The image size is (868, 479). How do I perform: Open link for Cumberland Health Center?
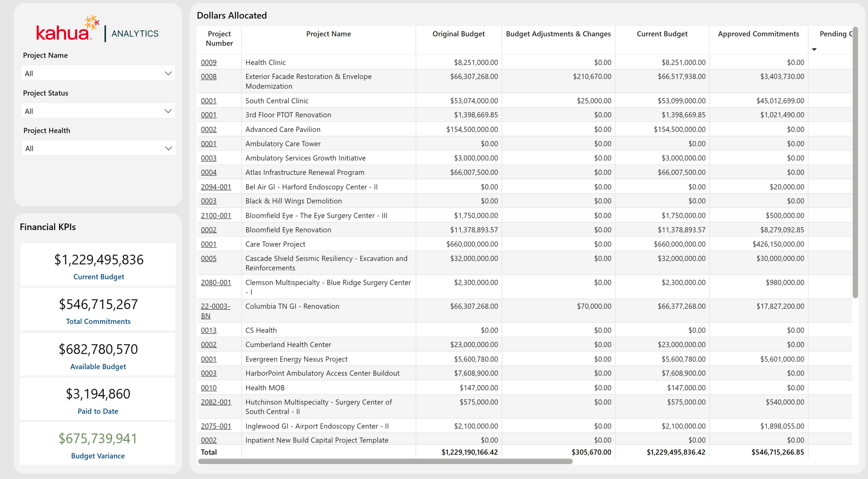209,345
